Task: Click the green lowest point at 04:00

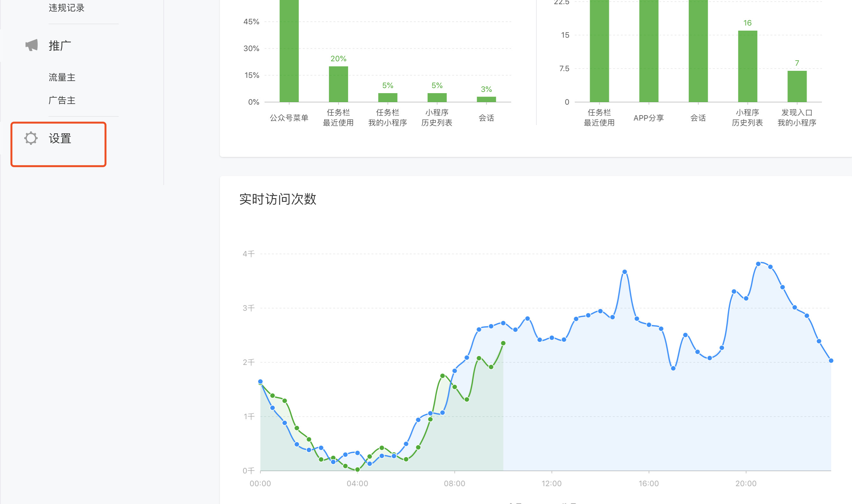Action: tap(357, 470)
